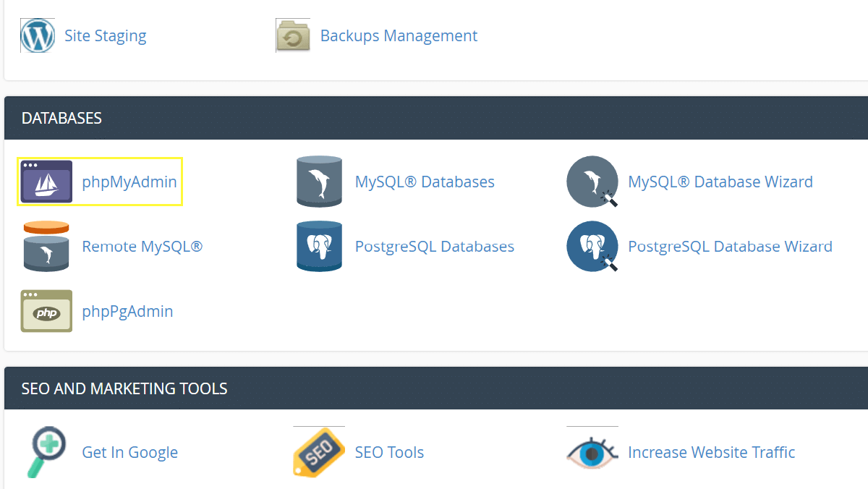Click the Site Staging WordPress icon
Viewport: 868px width, 489px height.
[38, 35]
